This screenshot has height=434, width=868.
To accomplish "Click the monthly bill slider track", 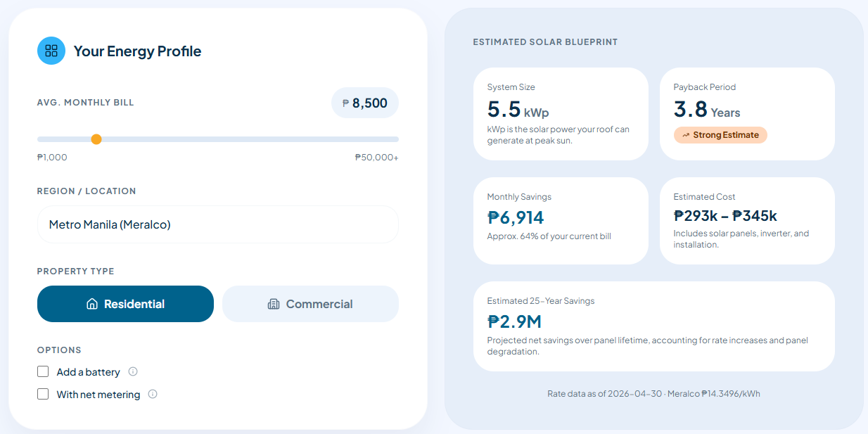I will 218,139.
